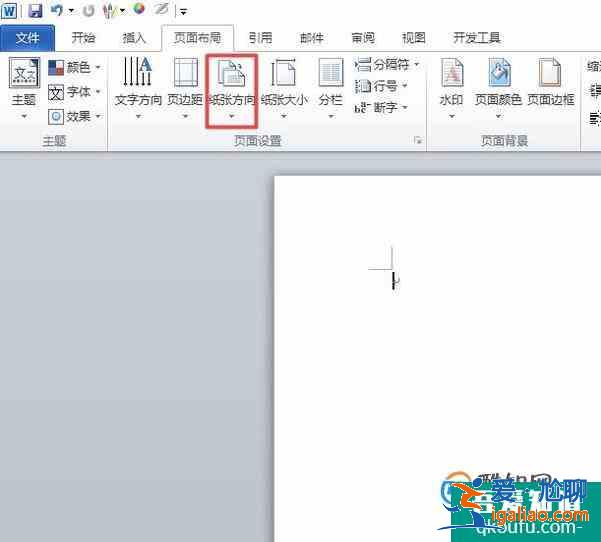Open the undo history dropdown arrow
Screen dimensions: 601x542
click(71, 11)
